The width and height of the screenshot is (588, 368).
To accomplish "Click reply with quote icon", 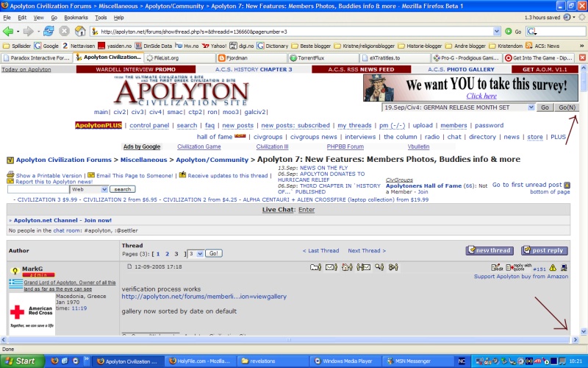I will pyautogui.click(x=519, y=267).
